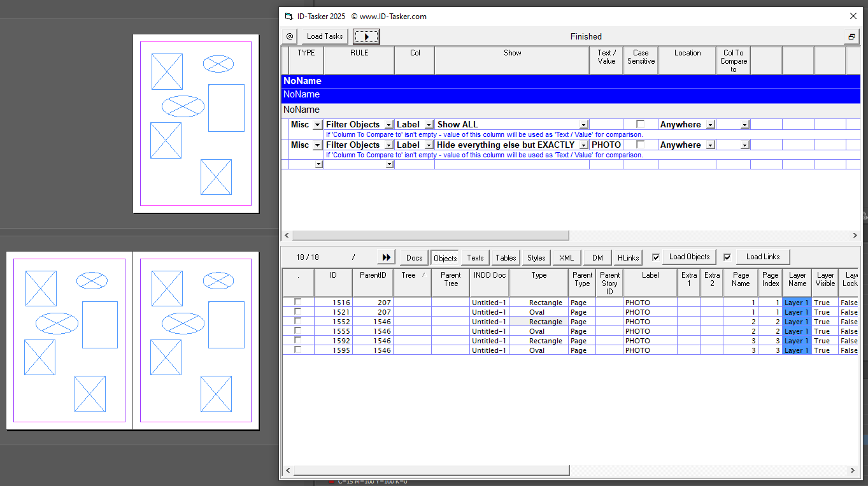
Task: Enable Case Sensitive on the Show ALL rule
Action: pyautogui.click(x=640, y=124)
